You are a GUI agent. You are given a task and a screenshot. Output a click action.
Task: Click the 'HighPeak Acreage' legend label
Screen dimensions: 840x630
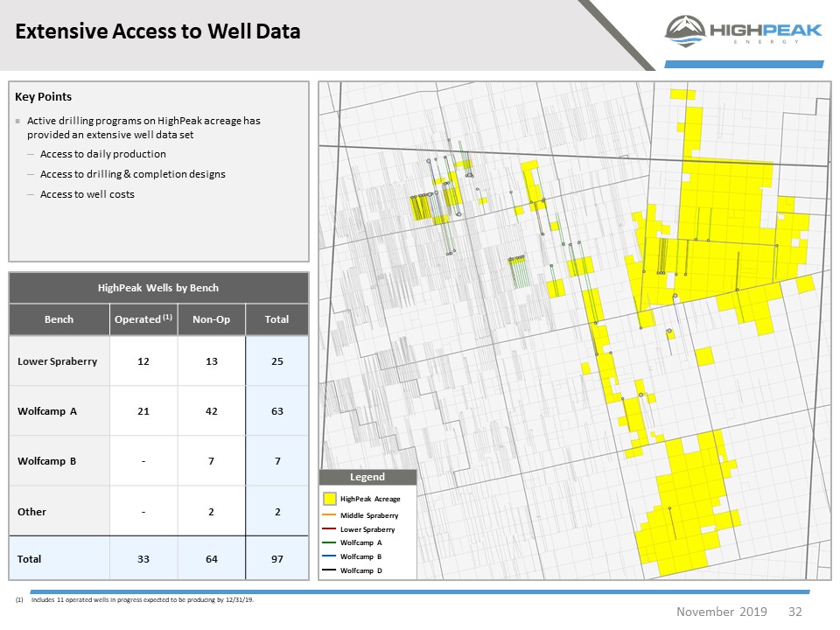coord(370,499)
